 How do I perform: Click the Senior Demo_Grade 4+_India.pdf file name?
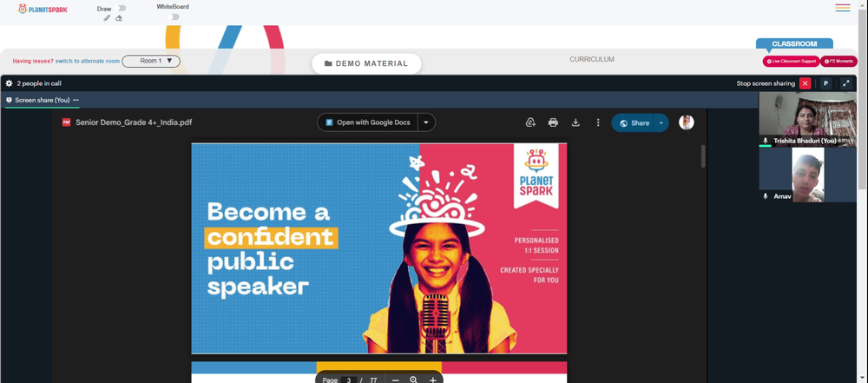click(x=134, y=122)
